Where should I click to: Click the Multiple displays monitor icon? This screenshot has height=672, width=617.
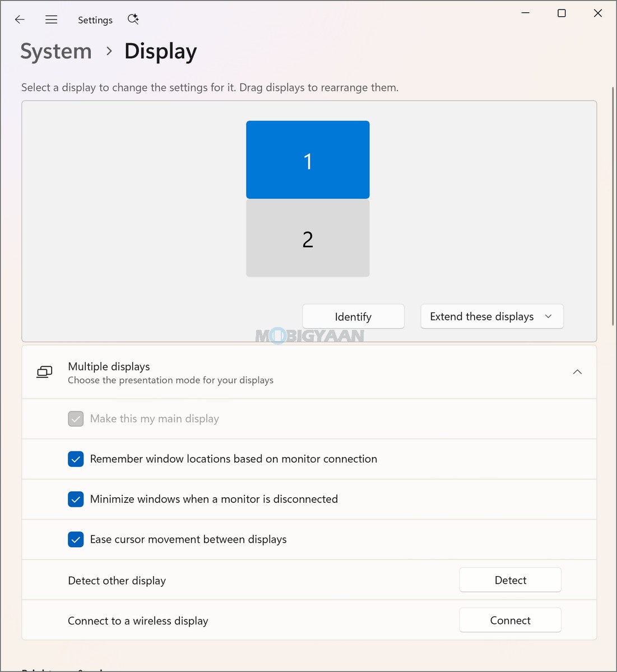point(44,372)
